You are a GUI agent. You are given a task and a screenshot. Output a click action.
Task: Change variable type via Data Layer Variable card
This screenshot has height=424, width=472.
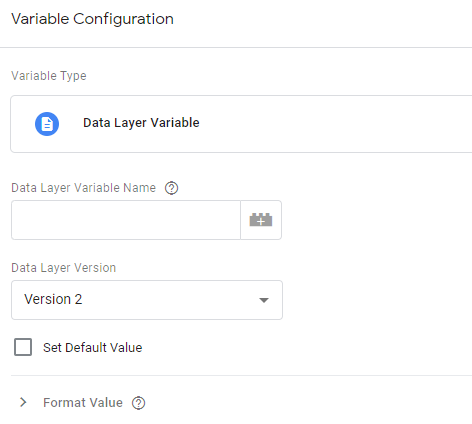241,124
